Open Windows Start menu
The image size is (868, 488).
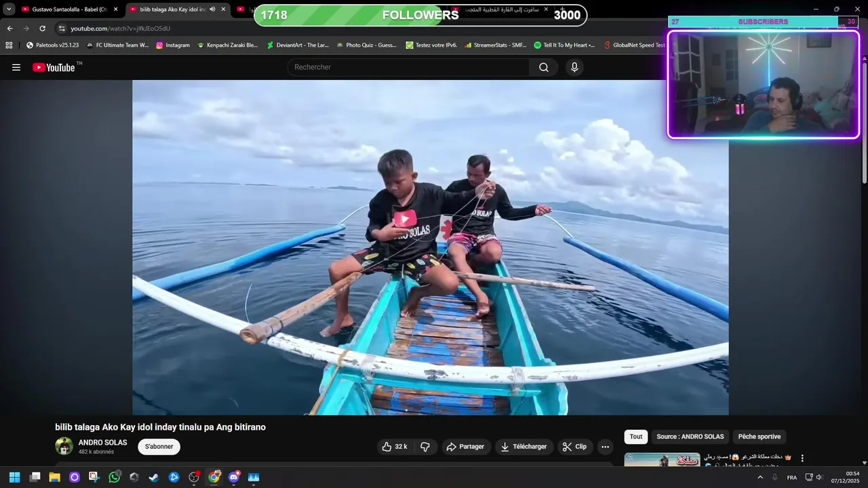14,477
